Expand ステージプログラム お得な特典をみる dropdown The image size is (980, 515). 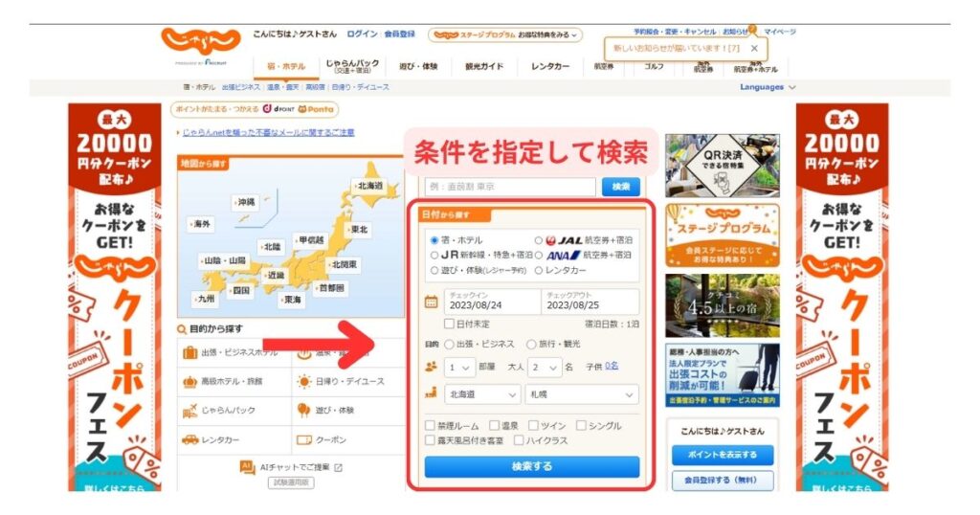[x=505, y=35]
